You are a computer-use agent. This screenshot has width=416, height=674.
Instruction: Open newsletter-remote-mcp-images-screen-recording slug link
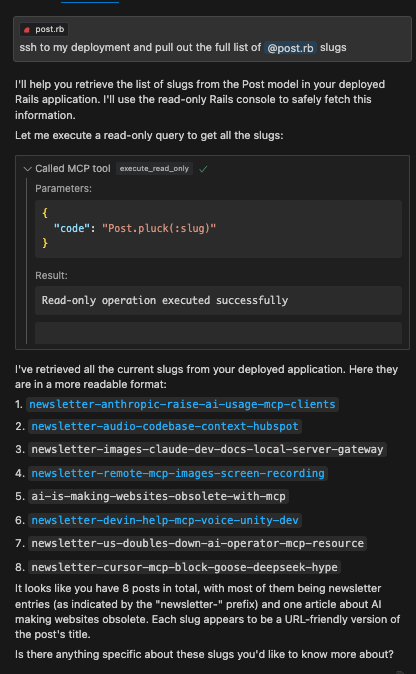178,473
